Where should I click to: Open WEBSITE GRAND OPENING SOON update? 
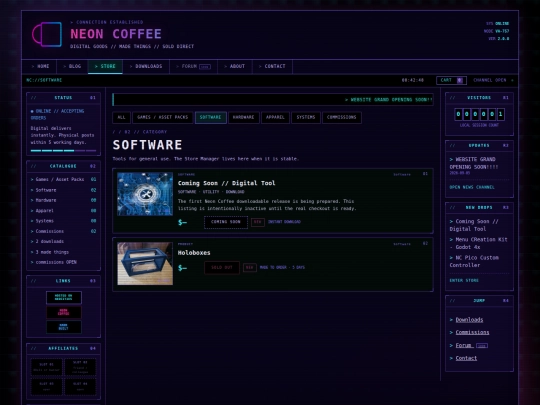[474, 163]
